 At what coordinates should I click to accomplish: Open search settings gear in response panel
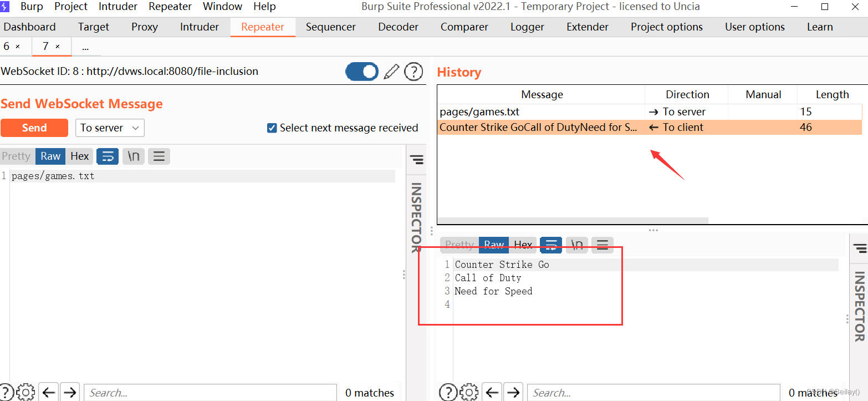click(x=469, y=392)
